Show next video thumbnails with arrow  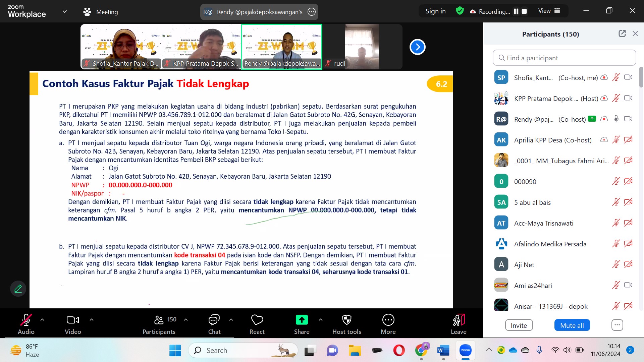point(417,47)
